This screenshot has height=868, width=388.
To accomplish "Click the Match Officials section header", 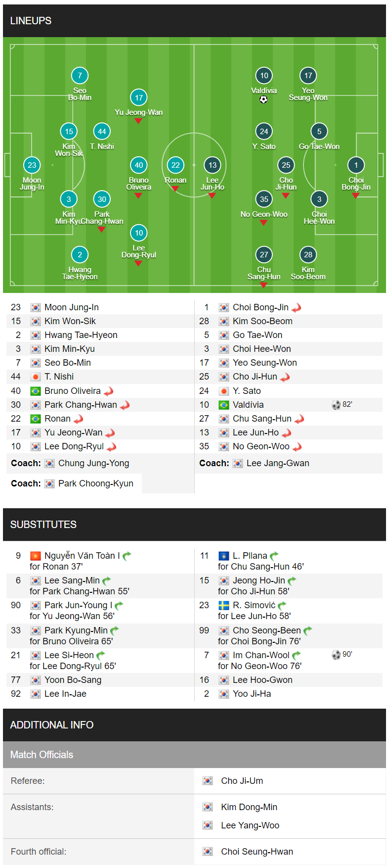I will tap(194, 755).
